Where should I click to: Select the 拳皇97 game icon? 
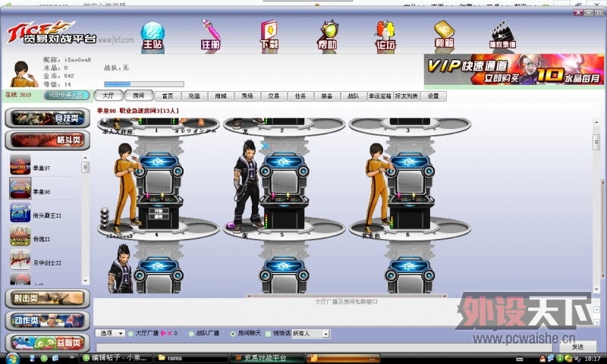20,165
